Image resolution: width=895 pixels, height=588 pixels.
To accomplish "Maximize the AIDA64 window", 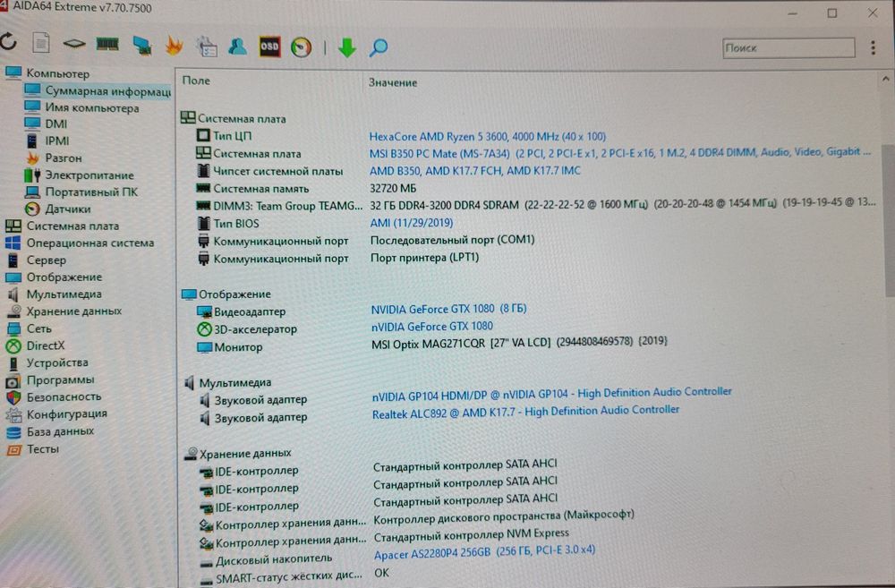I will coord(832,13).
